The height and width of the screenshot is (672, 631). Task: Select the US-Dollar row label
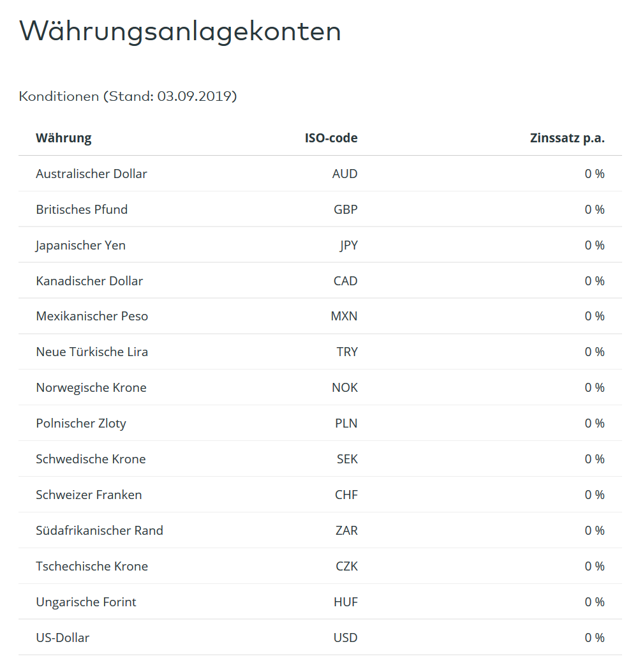[63, 638]
